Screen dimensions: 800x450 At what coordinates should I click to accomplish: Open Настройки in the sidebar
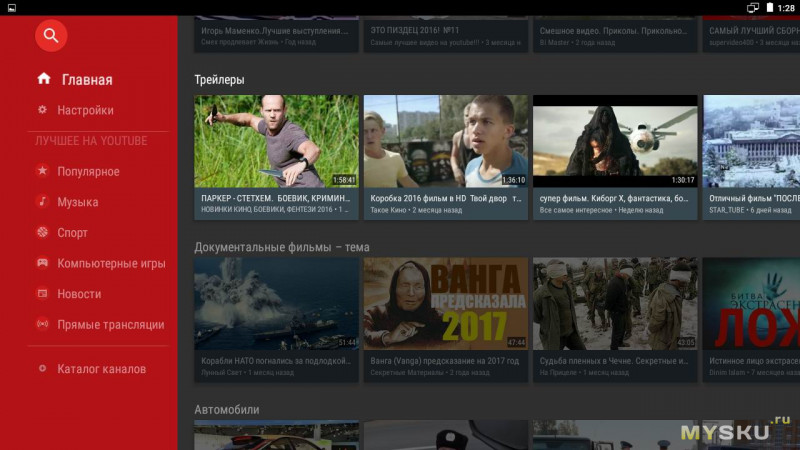coord(85,110)
